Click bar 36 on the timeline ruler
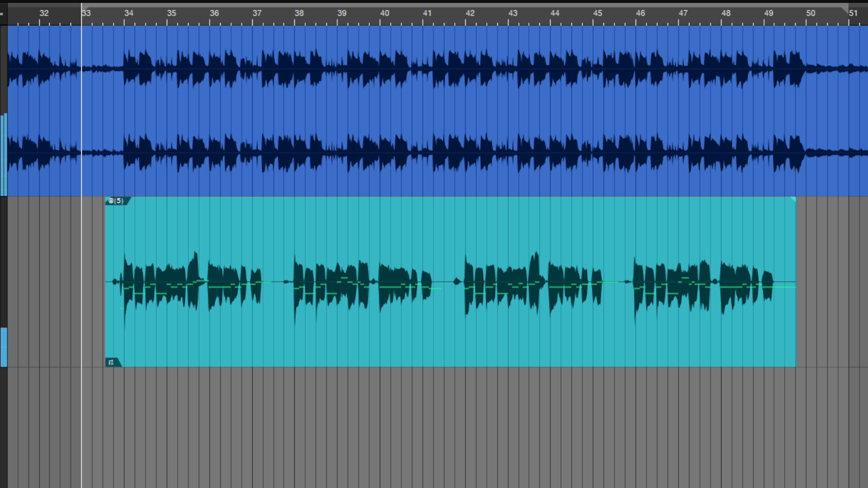868x488 pixels. 214,14
